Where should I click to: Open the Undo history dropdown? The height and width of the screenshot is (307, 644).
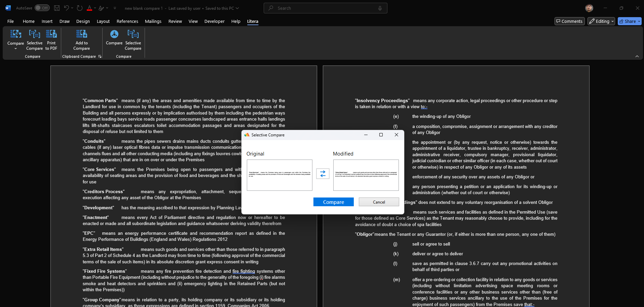(x=72, y=8)
